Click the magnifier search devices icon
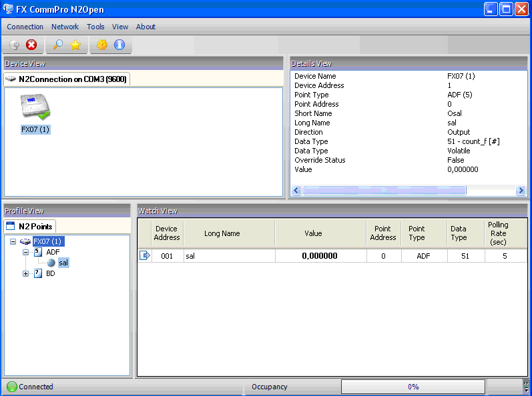This screenshot has height=396, width=532. [58, 45]
